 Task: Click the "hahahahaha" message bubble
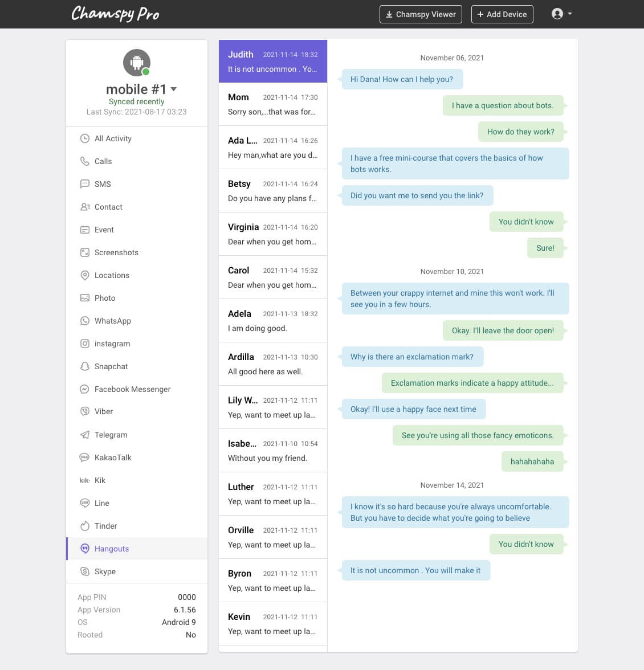(x=532, y=461)
